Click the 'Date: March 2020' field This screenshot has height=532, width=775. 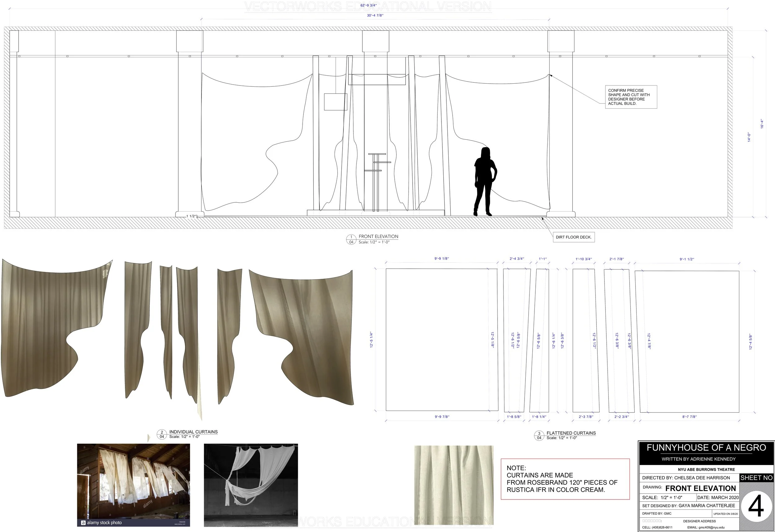pyautogui.click(x=718, y=497)
